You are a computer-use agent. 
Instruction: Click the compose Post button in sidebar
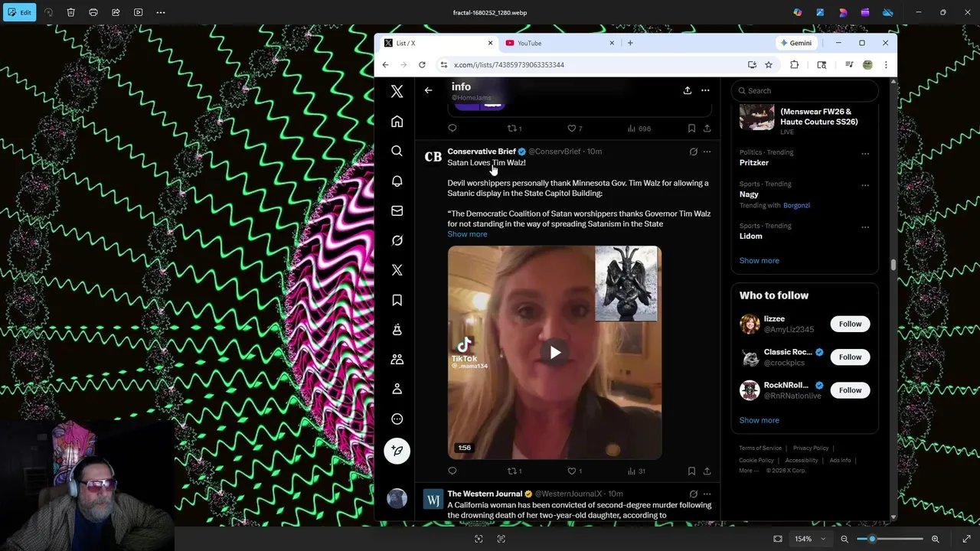[x=397, y=451]
